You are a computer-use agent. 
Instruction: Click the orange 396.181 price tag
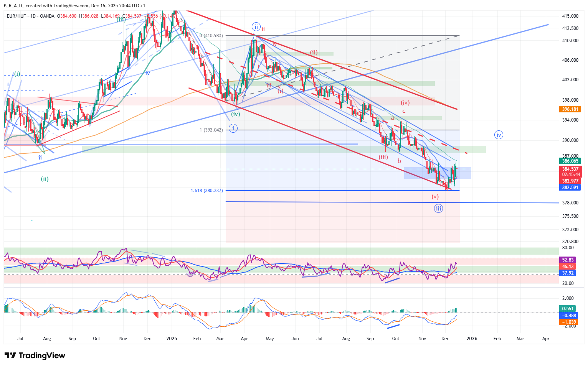click(570, 109)
